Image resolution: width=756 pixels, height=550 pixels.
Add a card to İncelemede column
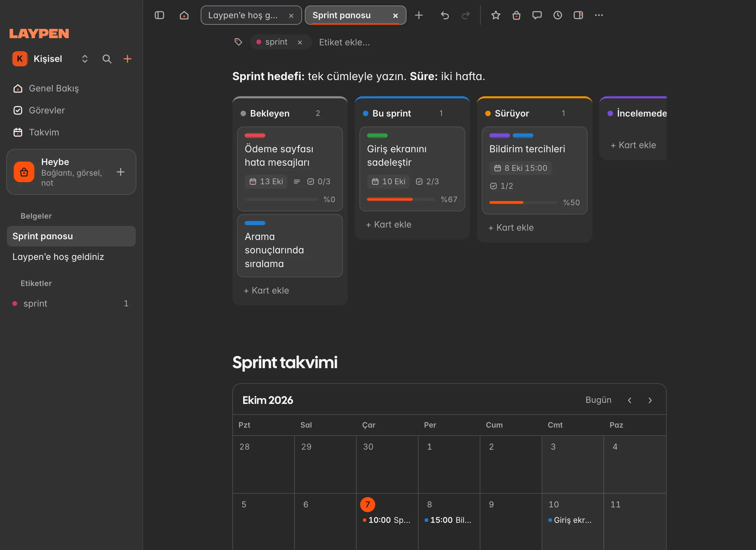pyautogui.click(x=633, y=145)
